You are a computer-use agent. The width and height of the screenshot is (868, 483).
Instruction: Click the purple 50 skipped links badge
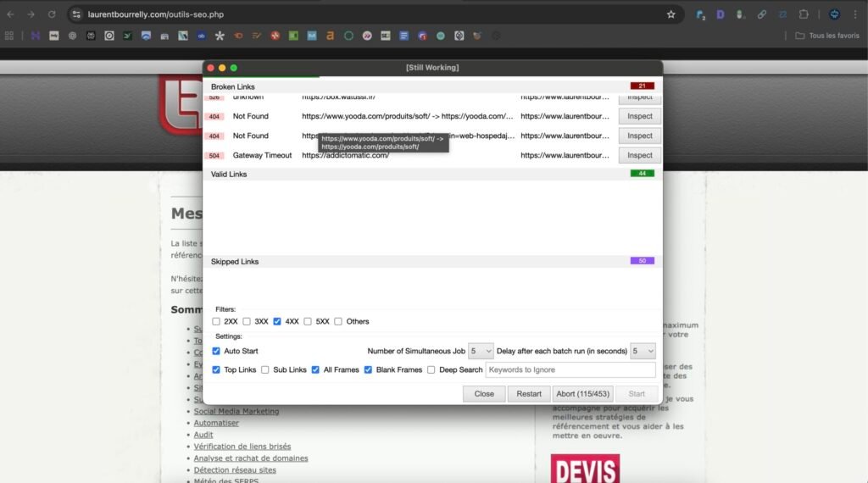tap(642, 261)
